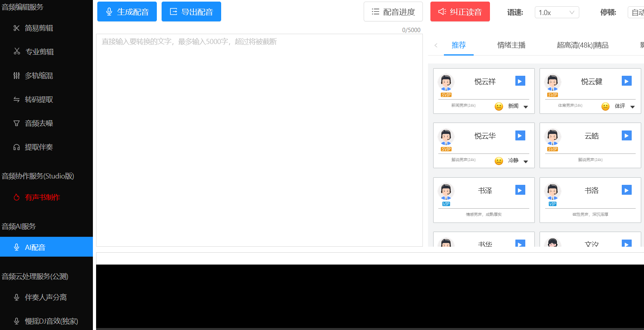This screenshot has height=330, width=644.
Task: Play the 书华 voice preview
Action: [x=520, y=243]
